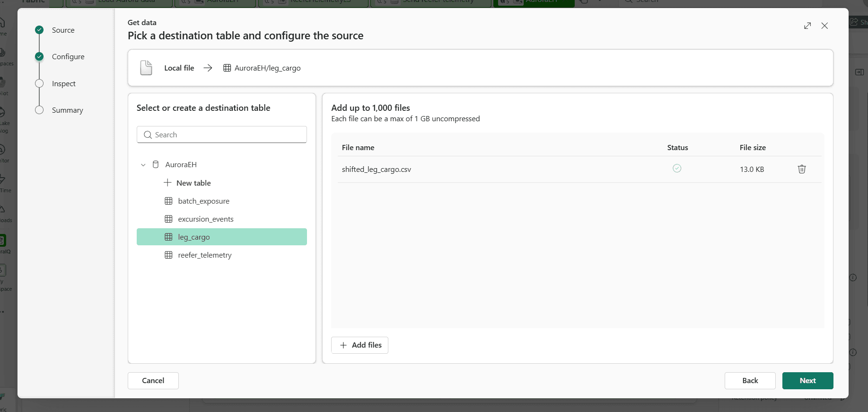Delete shifted_leg_cargo.csv with trash icon
This screenshot has width=868, height=412.
802,169
